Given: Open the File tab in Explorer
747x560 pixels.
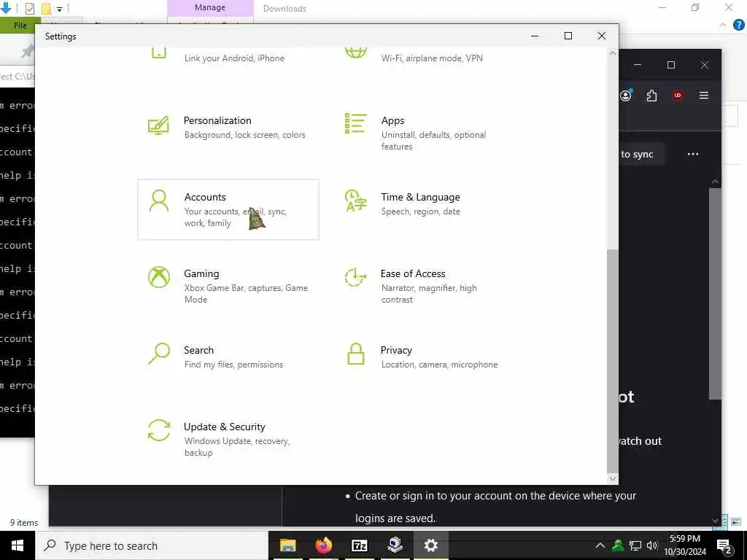Looking at the screenshot, I should 20,26.
